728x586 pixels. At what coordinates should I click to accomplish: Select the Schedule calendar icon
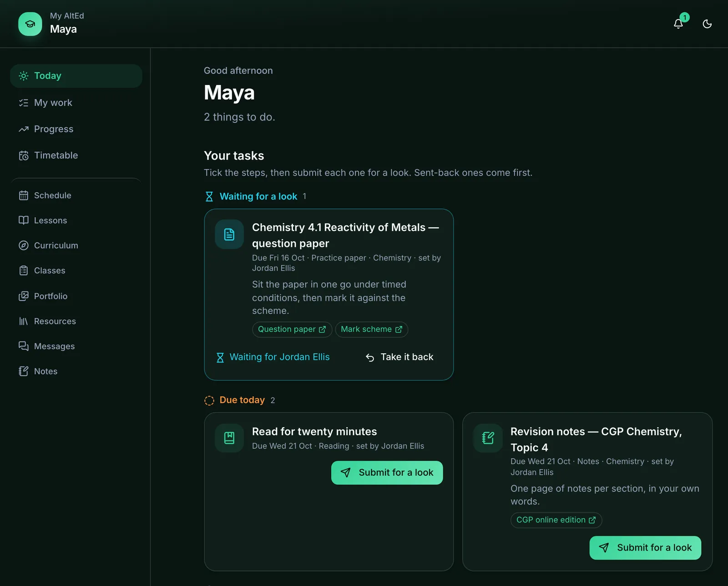pos(24,195)
